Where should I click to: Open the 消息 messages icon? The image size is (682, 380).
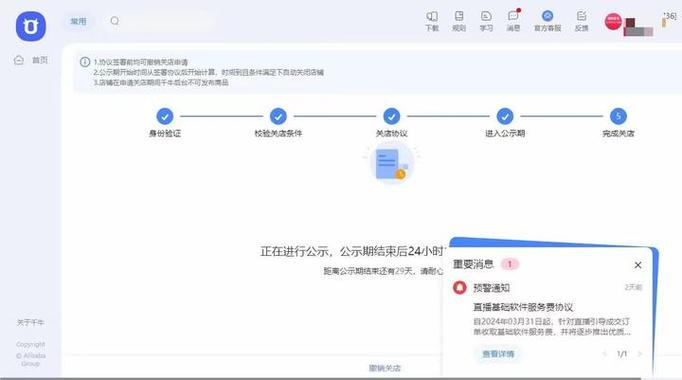pyautogui.click(x=513, y=21)
